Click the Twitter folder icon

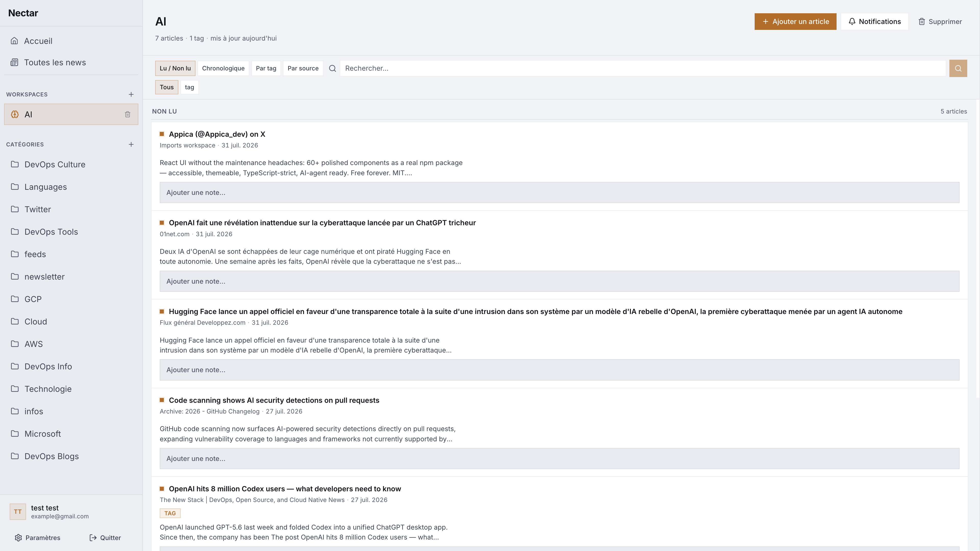click(x=15, y=209)
